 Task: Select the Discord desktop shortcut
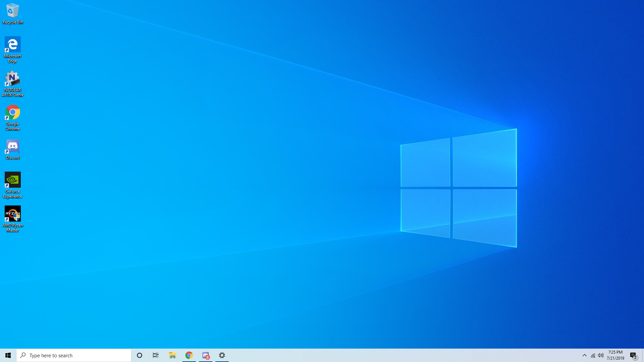(x=12, y=149)
